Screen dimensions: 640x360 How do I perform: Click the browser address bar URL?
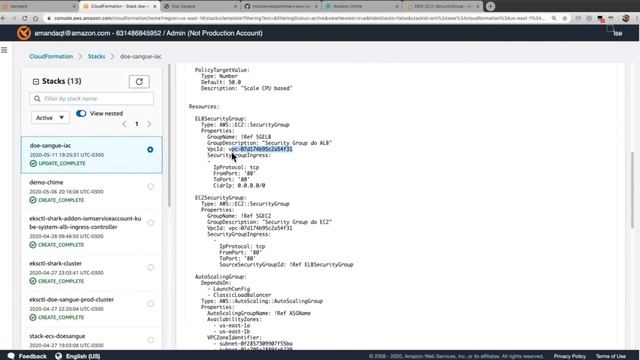point(299,18)
